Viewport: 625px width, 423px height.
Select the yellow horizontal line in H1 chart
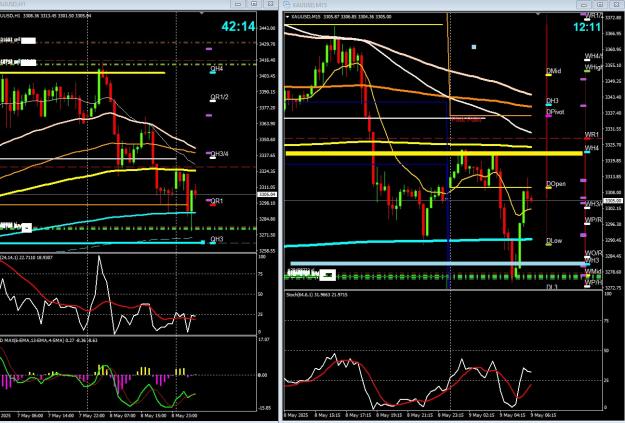(83, 73)
